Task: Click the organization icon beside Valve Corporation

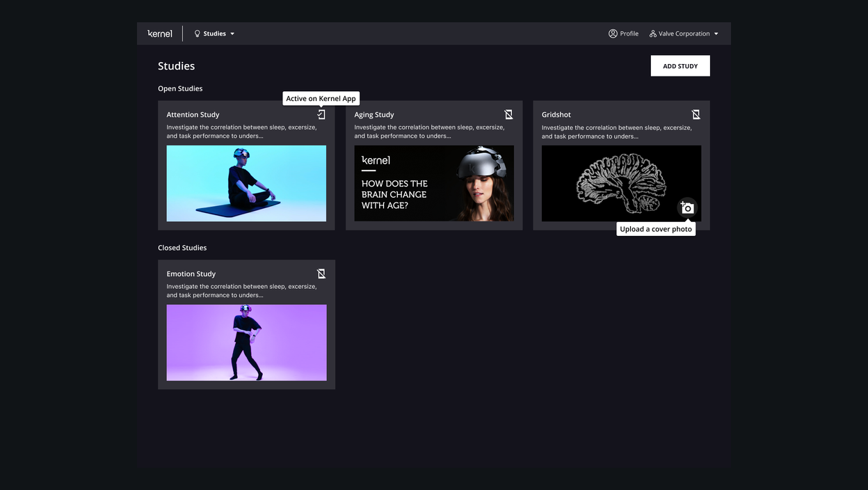Action: pyautogui.click(x=653, y=33)
